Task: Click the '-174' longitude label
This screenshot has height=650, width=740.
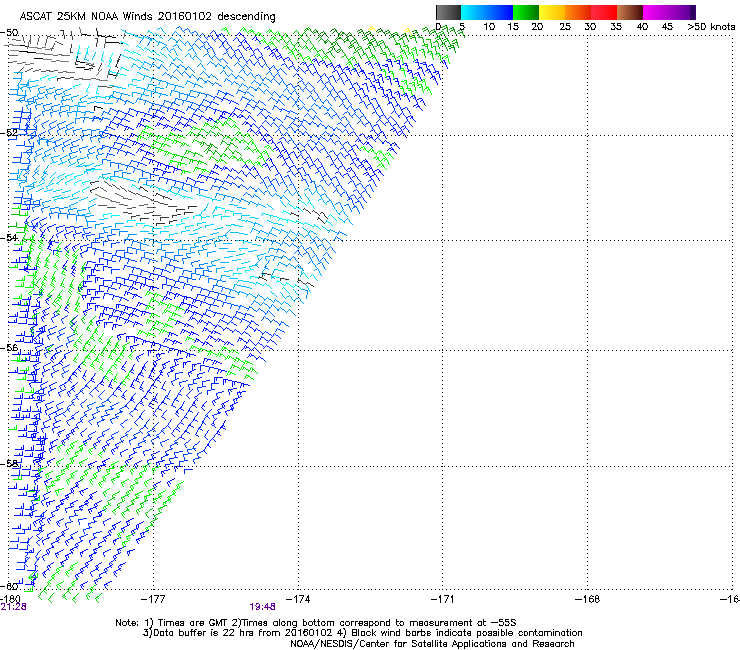Action: pos(298,599)
